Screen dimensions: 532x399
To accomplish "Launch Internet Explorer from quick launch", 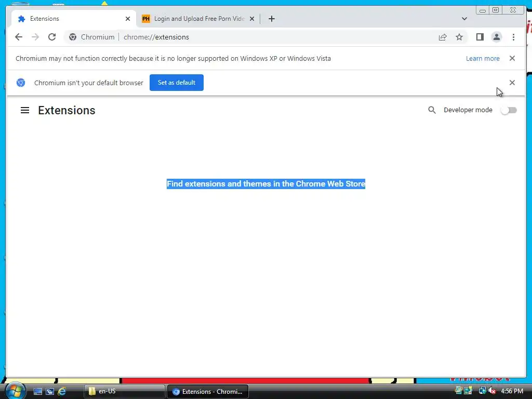I will 62,391.
